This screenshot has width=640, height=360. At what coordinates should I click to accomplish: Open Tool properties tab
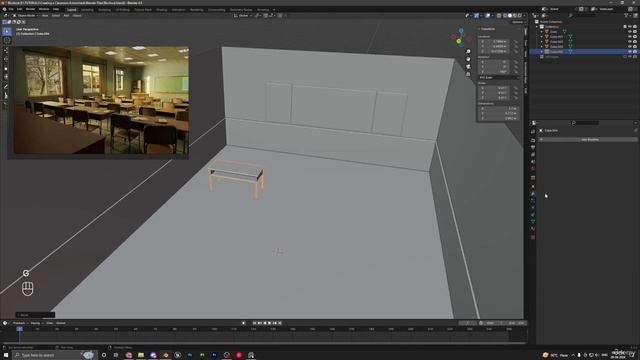pyautogui.click(x=533, y=131)
